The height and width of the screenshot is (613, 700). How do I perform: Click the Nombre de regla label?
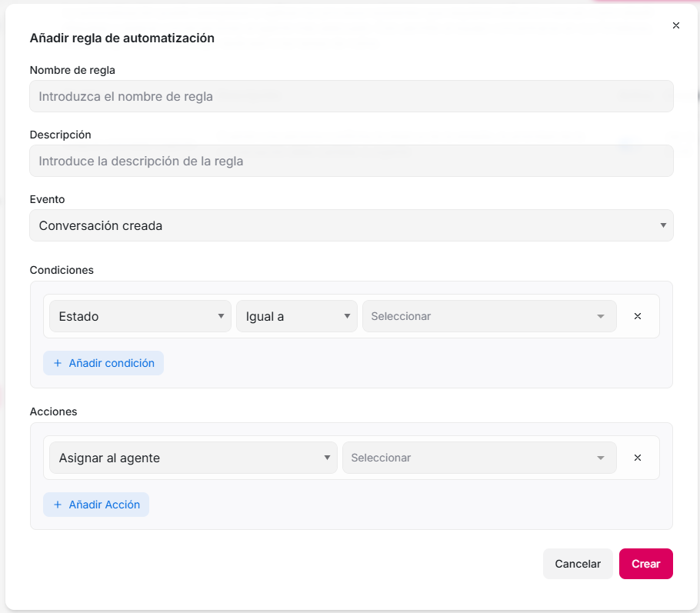[x=72, y=70]
